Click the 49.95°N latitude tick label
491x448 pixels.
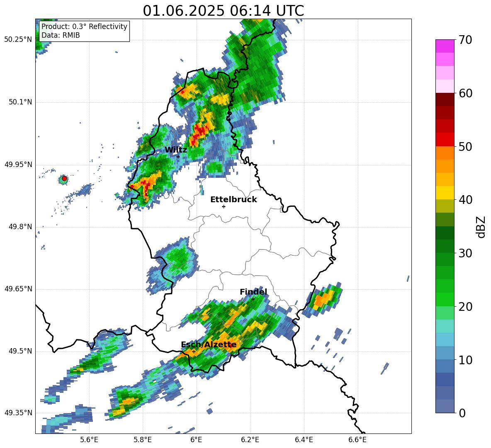click(x=18, y=165)
